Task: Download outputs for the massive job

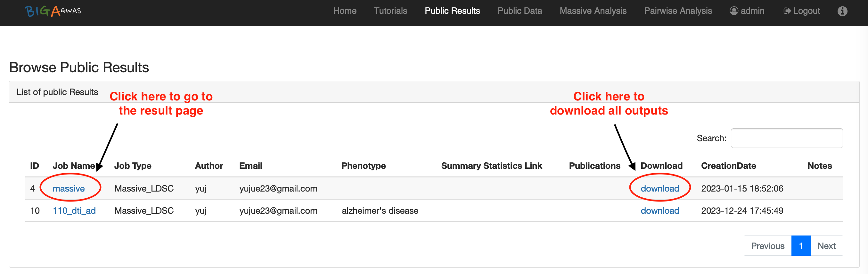Action: (659, 188)
